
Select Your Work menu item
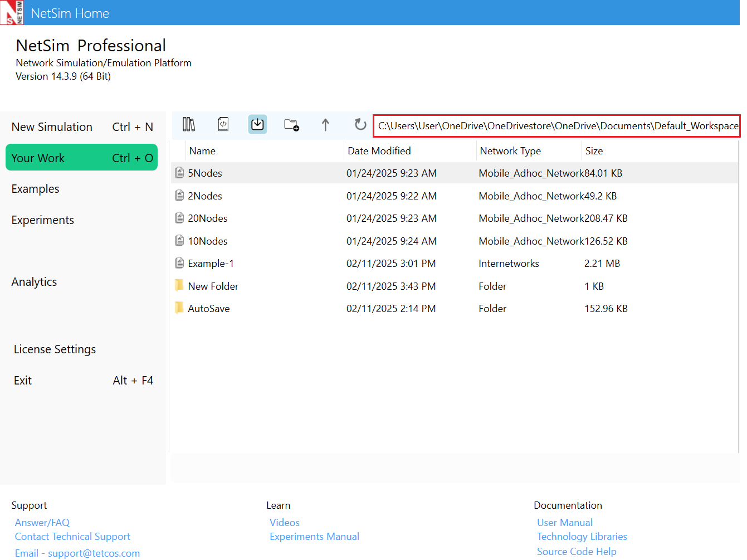click(82, 158)
